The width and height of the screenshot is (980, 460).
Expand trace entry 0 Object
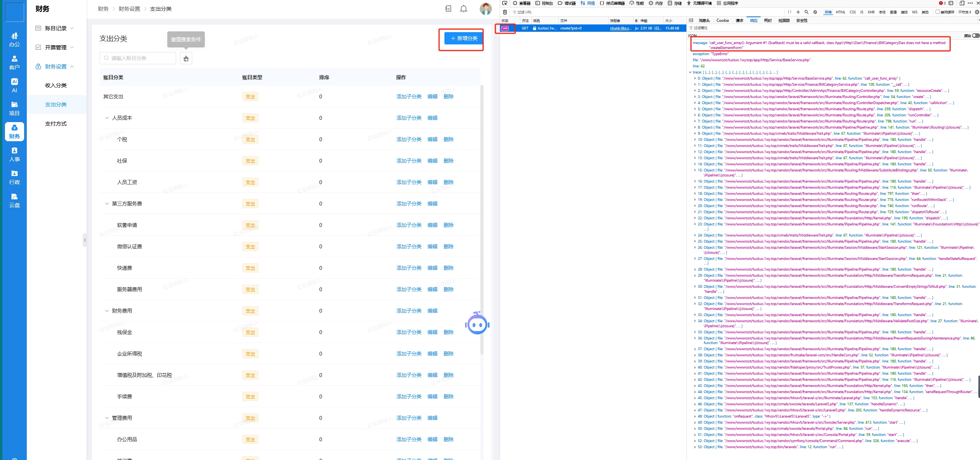click(695, 78)
